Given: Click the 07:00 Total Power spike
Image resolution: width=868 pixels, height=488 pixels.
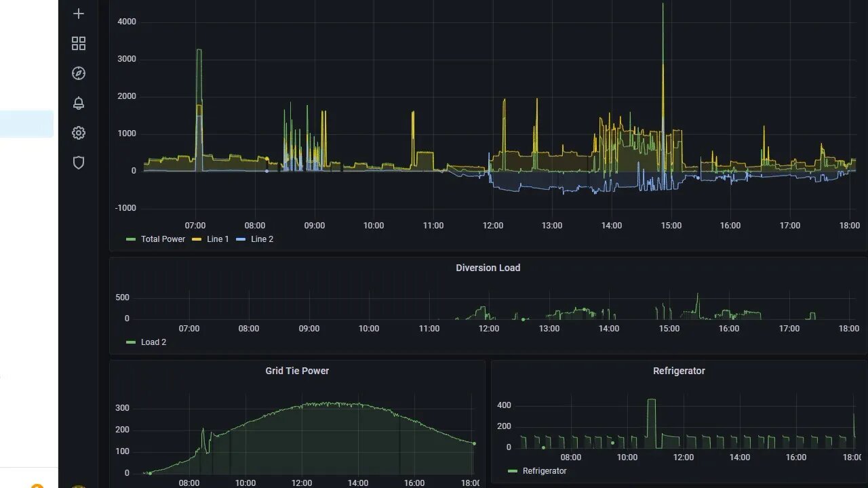Looking at the screenshot, I should (x=199, y=50).
